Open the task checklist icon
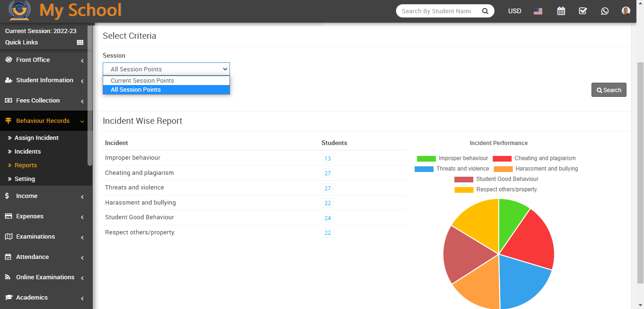 point(583,11)
